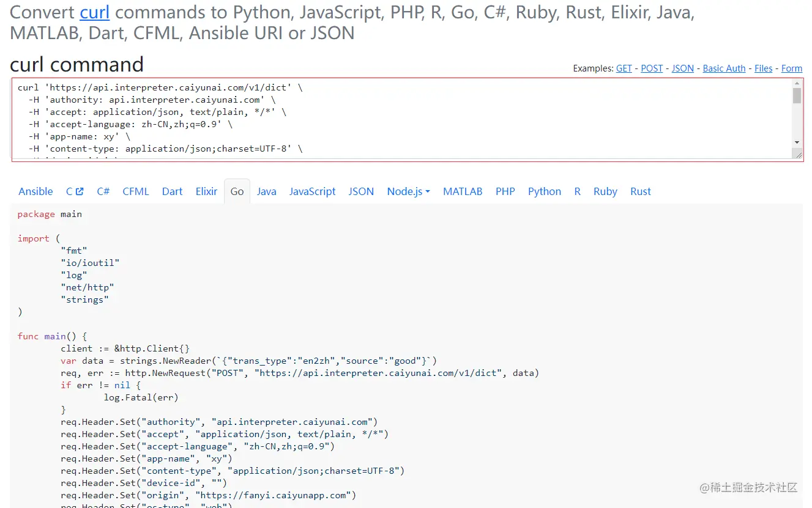The height and width of the screenshot is (508, 812).
Task: Switch to the JSON output tab
Action: pyautogui.click(x=361, y=191)
